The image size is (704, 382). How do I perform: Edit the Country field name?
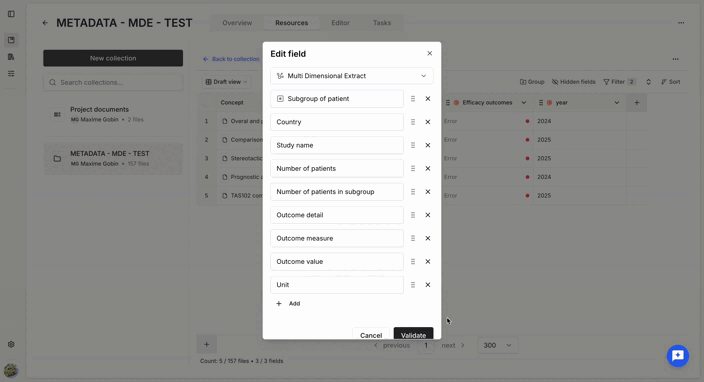(337, 122)
